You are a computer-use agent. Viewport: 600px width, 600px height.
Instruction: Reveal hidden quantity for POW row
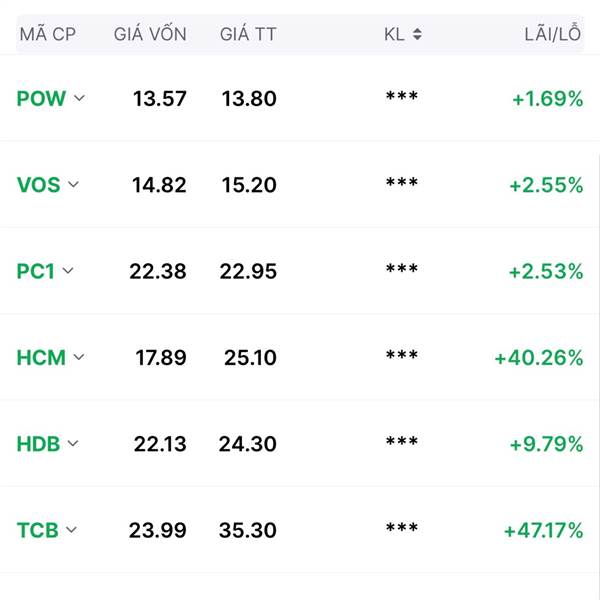[x=402, y=96]
